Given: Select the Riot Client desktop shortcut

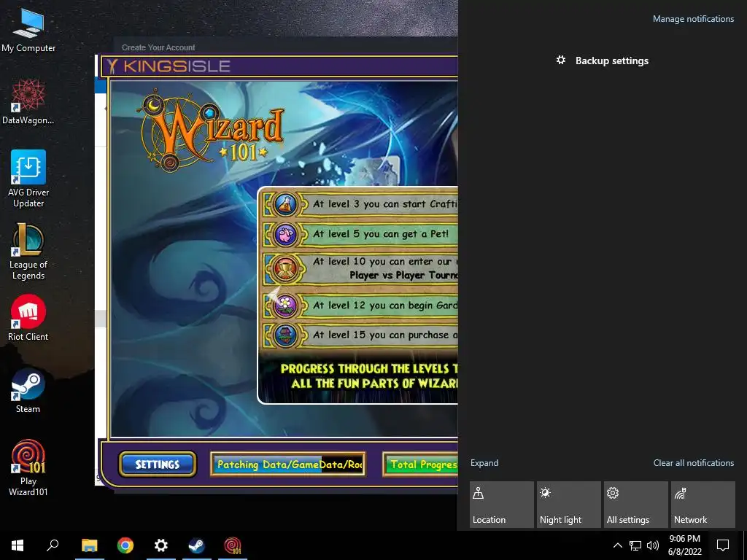Looking at the screenshot, I should point(28,318).
